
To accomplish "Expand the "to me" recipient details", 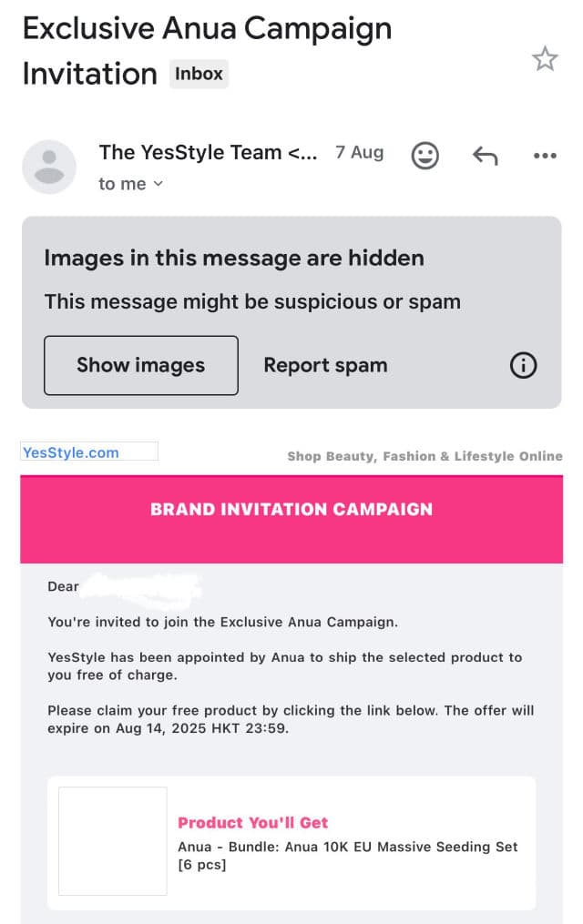I will 131,184.
